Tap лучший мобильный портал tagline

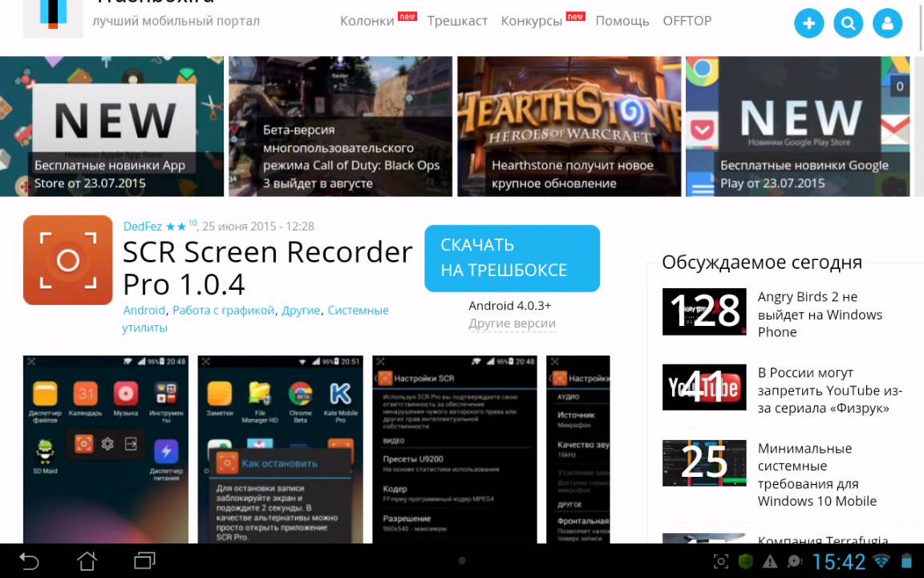click(x=176, y=21)
